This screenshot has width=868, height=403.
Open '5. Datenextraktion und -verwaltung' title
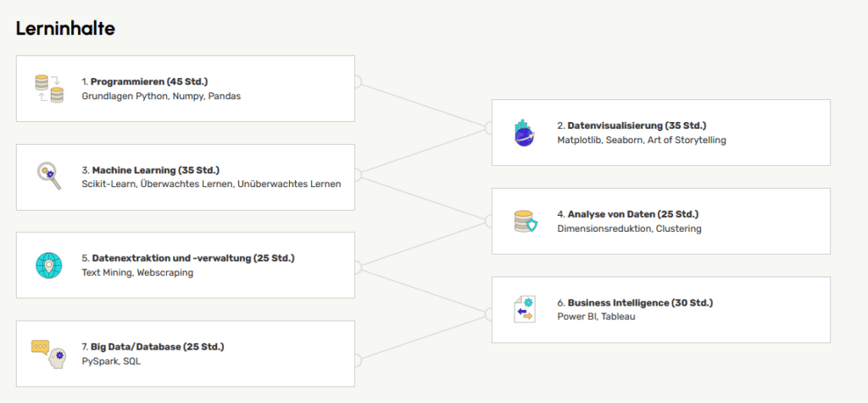187,258
